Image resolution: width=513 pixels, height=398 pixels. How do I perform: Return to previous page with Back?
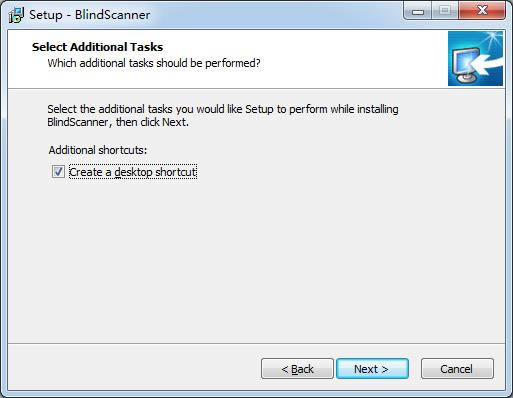[297, 369]
